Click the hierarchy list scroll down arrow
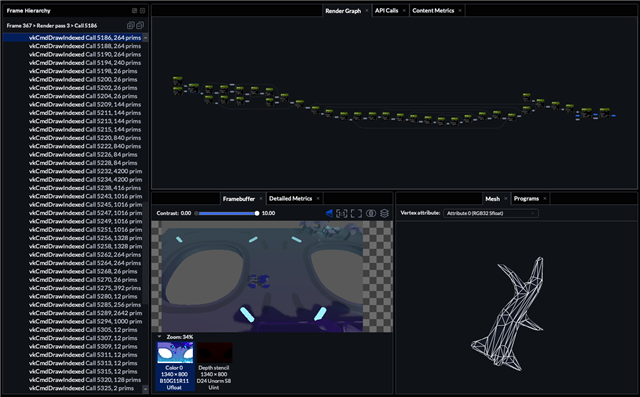Image resolution: width=640 pixels, height=397 pixels. [145, 389]
